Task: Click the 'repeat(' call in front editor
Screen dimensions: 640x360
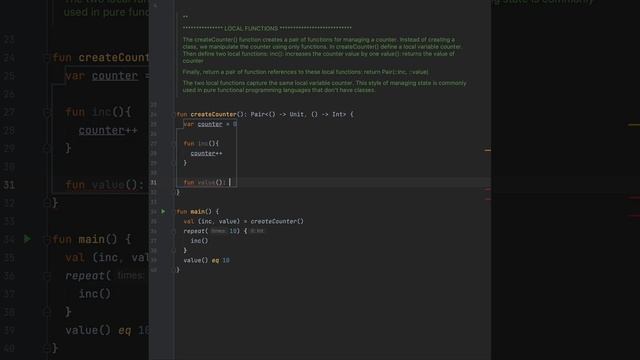Action: (196, 231)
